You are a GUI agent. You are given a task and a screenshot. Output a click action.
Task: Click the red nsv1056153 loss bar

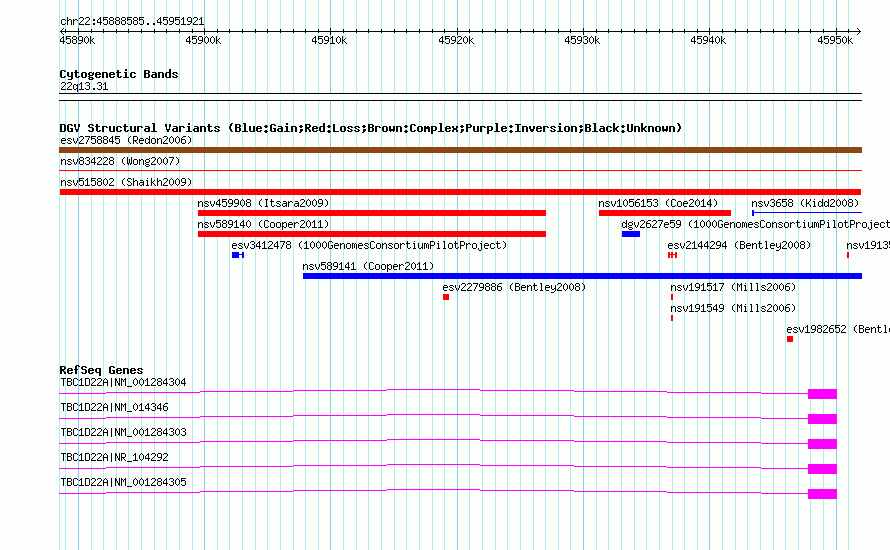click(665, 213)
